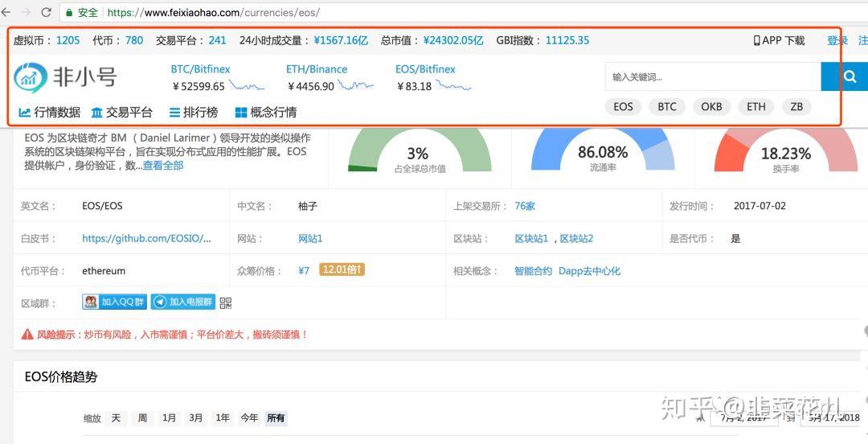
Task: Select the ZB hot keyword tag
Action: [796, 106]
